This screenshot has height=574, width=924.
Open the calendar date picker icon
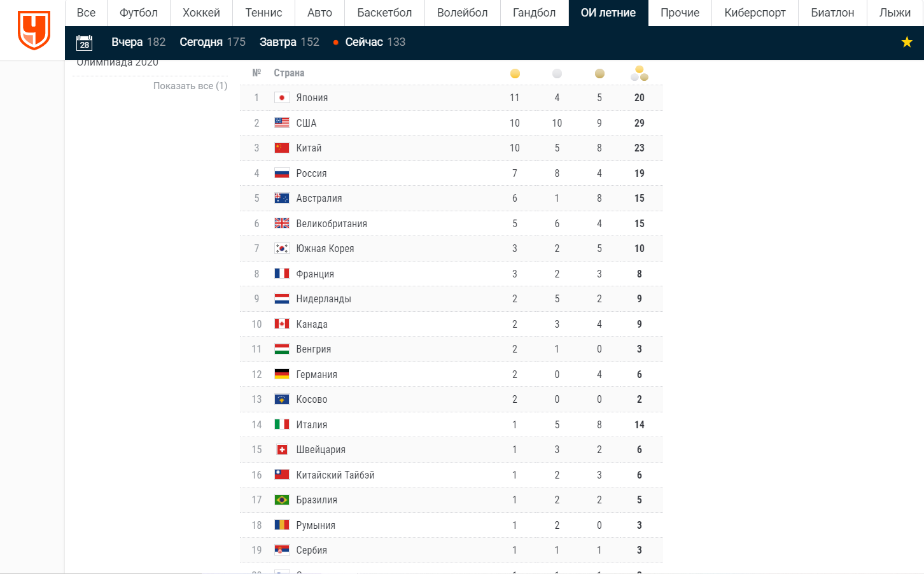[x=84, y=43]
